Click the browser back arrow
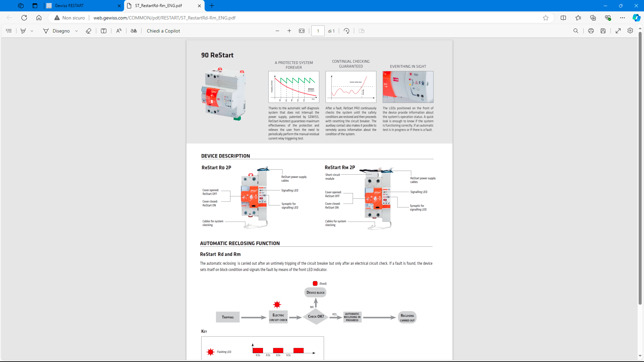This screenshot has height=362, width=644. [9, 18]
